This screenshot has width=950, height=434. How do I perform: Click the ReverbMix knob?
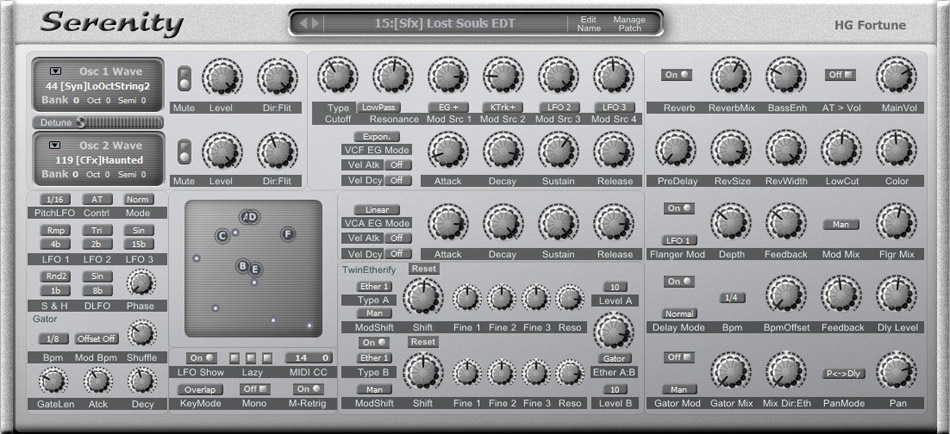click(x=731, y=77)
